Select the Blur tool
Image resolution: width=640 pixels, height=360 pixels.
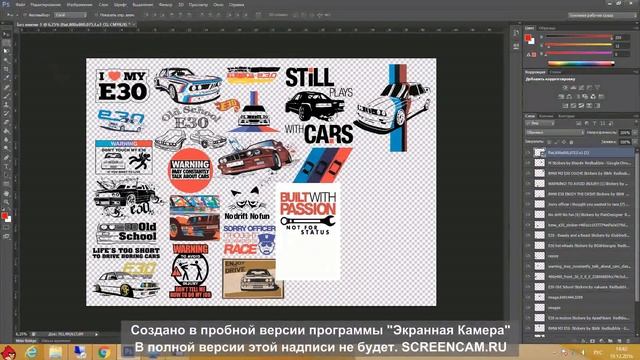6,140
